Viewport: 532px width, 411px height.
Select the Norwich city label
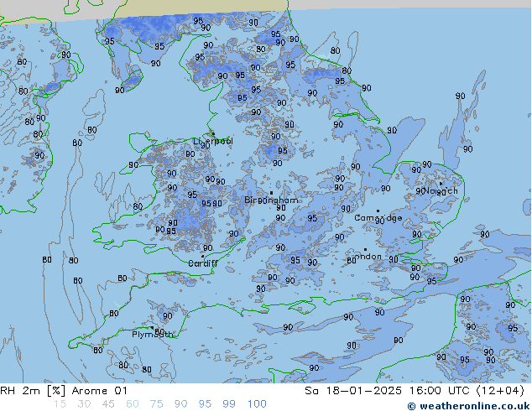click(441, 191)
